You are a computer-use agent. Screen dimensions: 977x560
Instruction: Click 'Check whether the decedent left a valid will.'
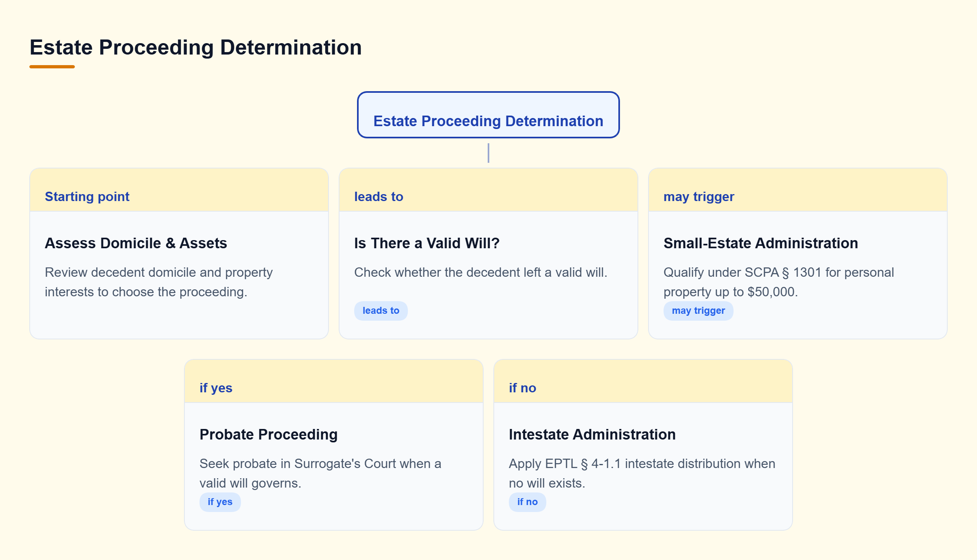pyautogui.click(x=481, y=272)
